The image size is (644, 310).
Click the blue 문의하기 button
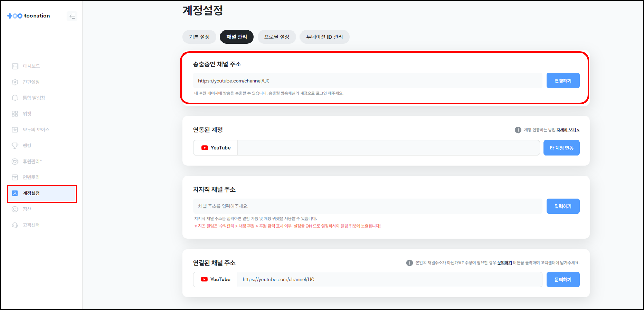pyautogui.click(x=563, y=280)
